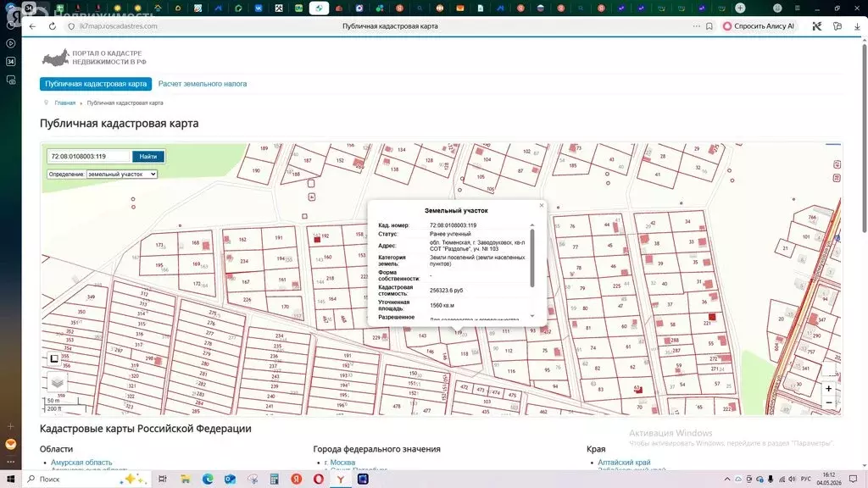
Task: Go back in the browser
Action: coord(33,26)
